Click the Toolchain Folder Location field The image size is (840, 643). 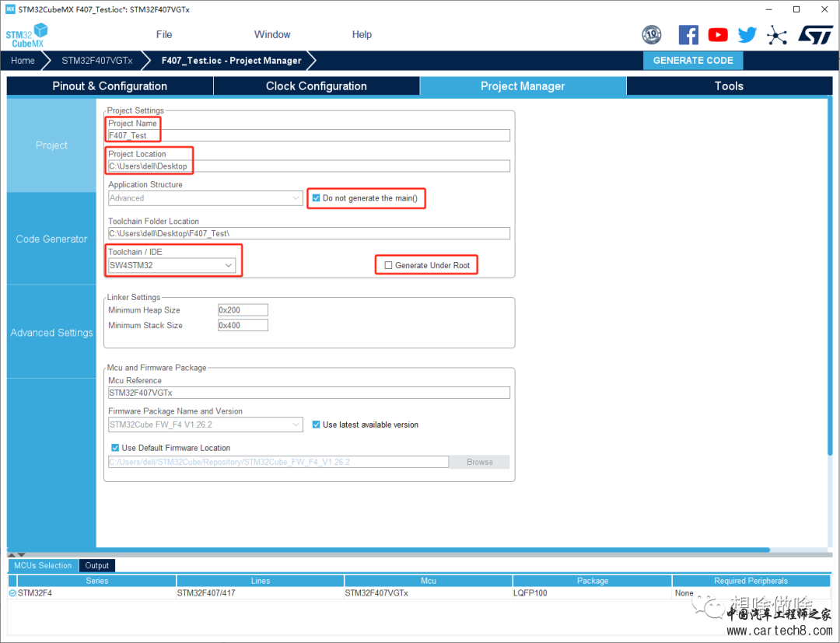tap(309, 233)
